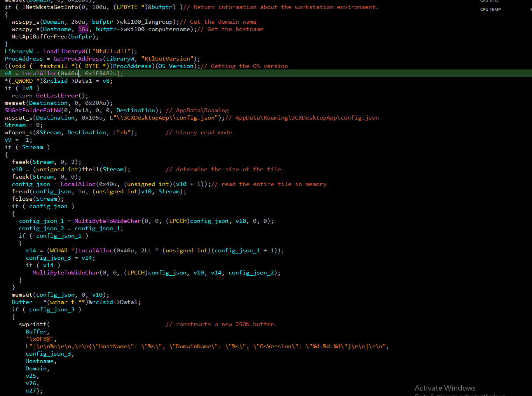Click '2LL' multiplier in LocalAlloc call
This screenshot has height=396, width=532.
[146, 250]
